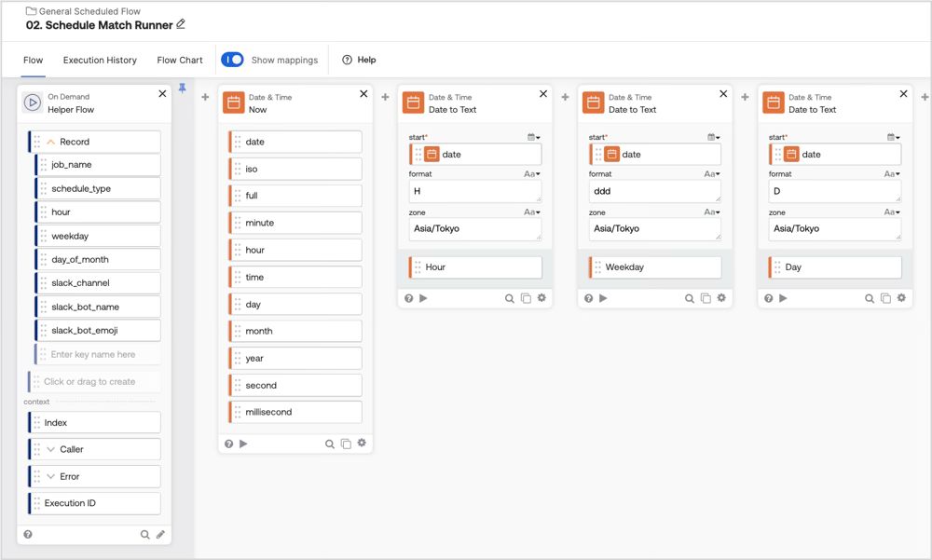Click the pin icon beside Helper Flow card
The width and height of the screenshot is (932, 560).
[183, 89]
